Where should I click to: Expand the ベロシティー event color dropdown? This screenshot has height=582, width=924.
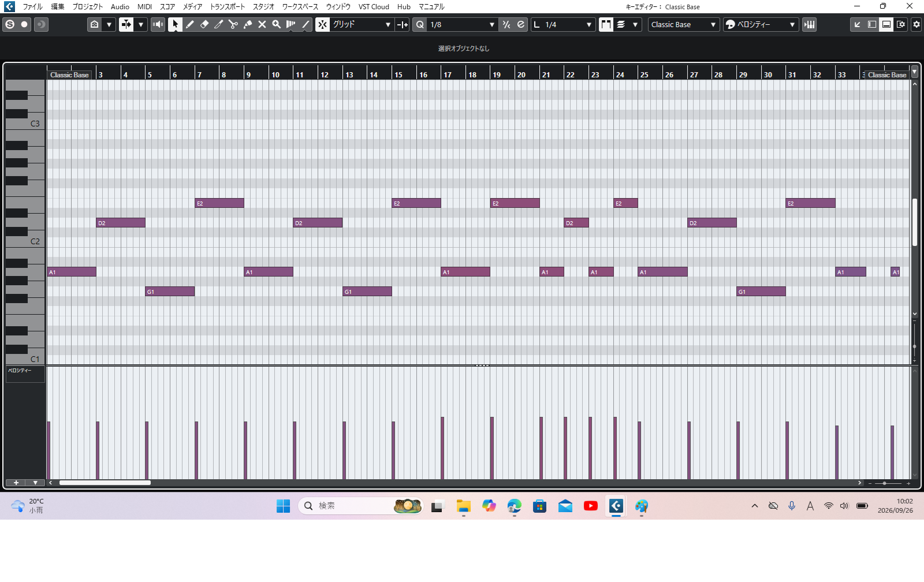pyautogui.click(x=761, y=24)
